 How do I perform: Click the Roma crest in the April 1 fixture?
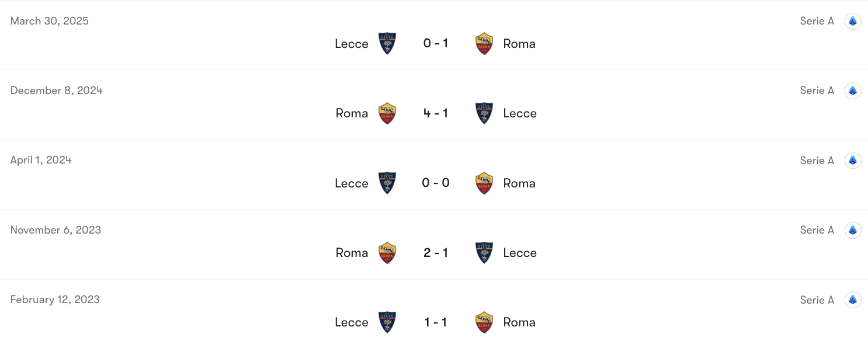[x=484, y=183]
